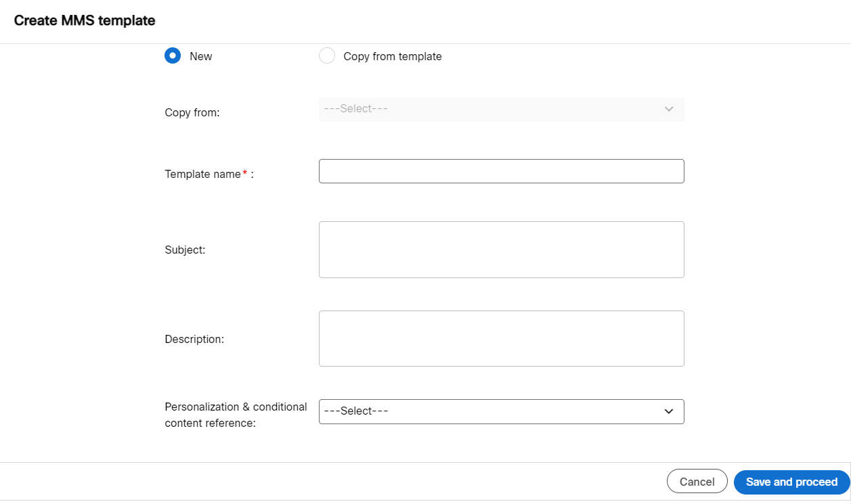Select the New radio button
This screenshot has width=851, height=504.
(x=173, y=55)
